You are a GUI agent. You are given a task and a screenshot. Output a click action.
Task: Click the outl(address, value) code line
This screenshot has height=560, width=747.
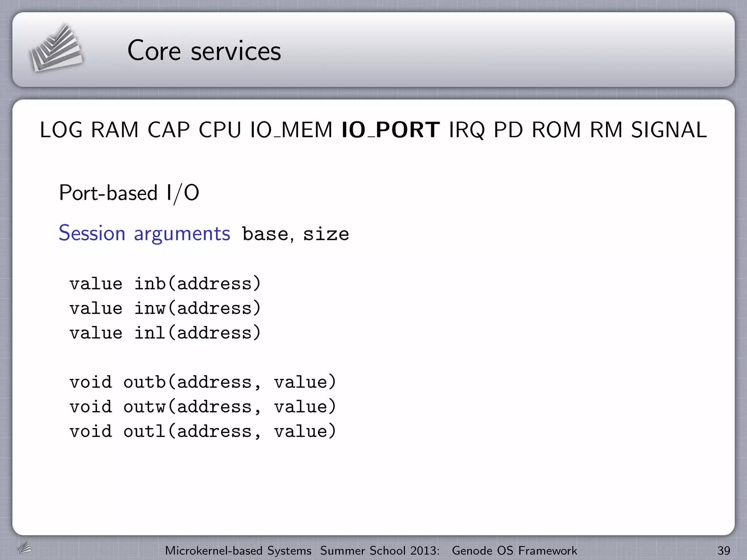click(202, 431)
